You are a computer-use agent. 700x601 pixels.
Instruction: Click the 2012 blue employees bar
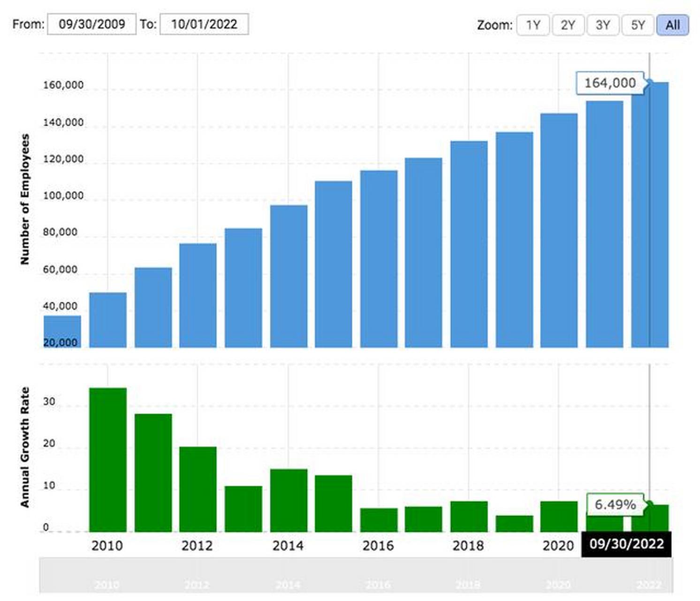(198, 296)
